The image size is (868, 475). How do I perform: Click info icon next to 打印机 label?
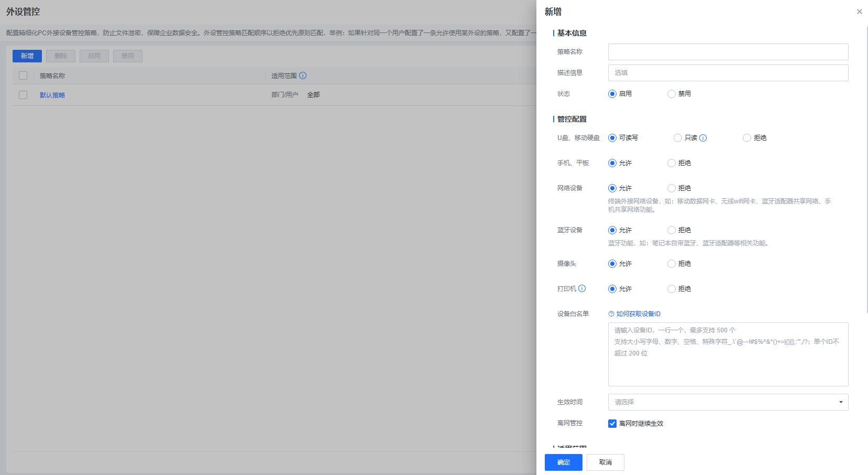[582, 288]
